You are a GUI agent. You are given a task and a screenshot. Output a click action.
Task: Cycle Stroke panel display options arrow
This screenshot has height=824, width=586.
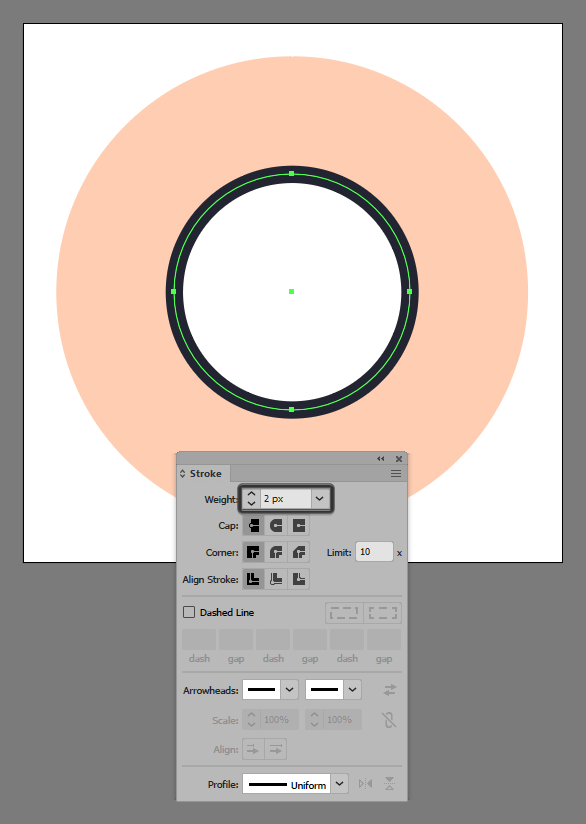[182, 473]
